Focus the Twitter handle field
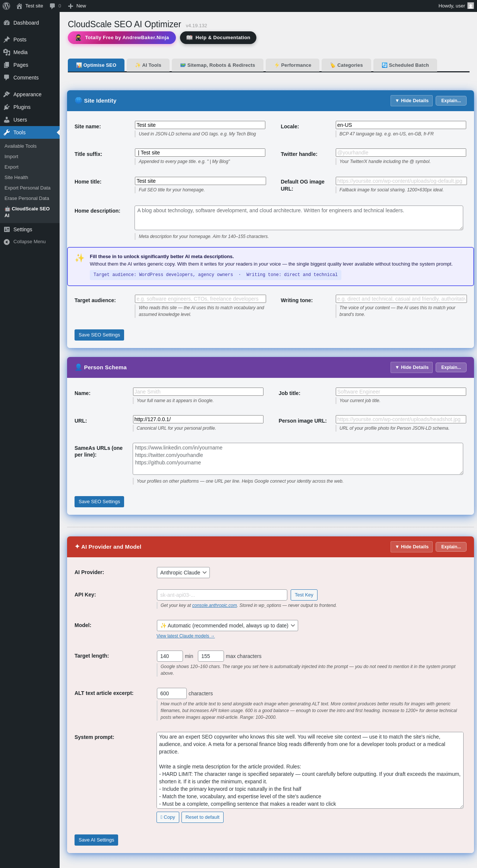Screen dimensions: 477x868 tap(401, 153)
